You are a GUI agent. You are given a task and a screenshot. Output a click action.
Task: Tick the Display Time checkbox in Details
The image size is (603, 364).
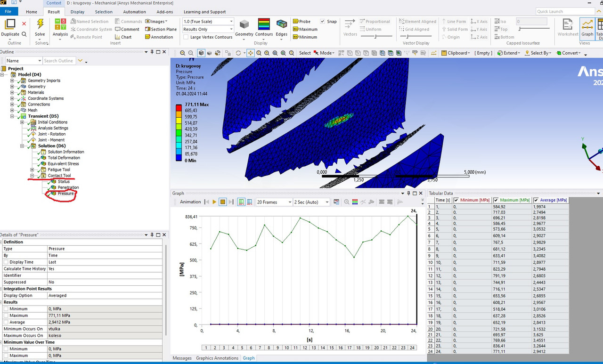[6, 262]
